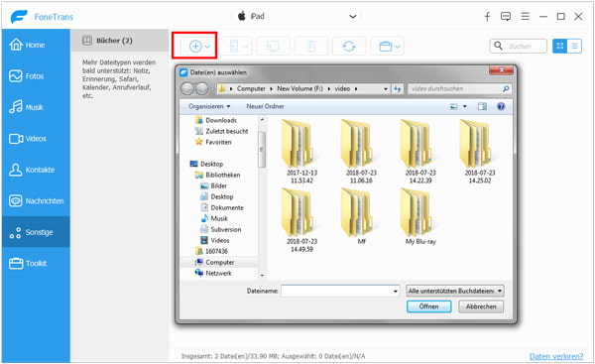Follow the Daten verloren link
This screenshot has height=364, width=595.
point(556,356)
